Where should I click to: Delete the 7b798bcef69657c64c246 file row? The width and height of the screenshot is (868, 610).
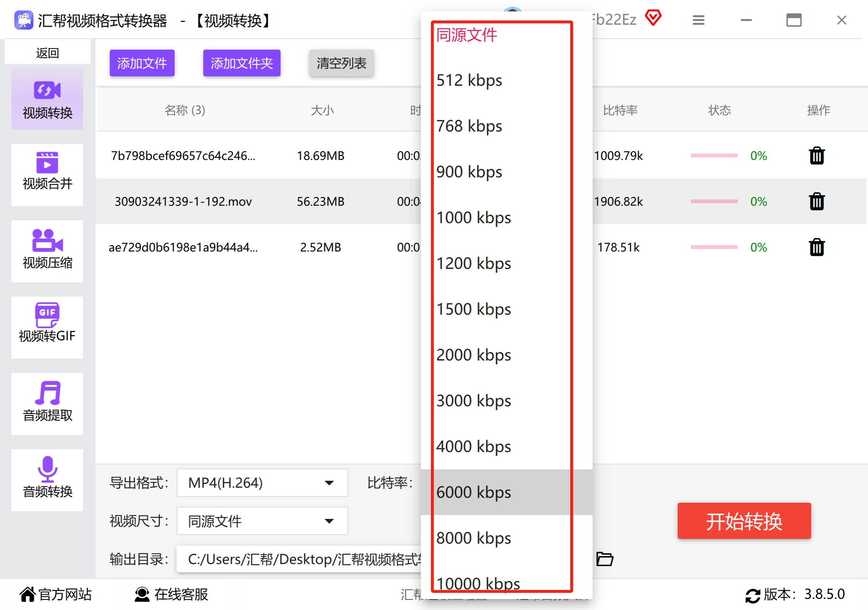click(816, 155)
